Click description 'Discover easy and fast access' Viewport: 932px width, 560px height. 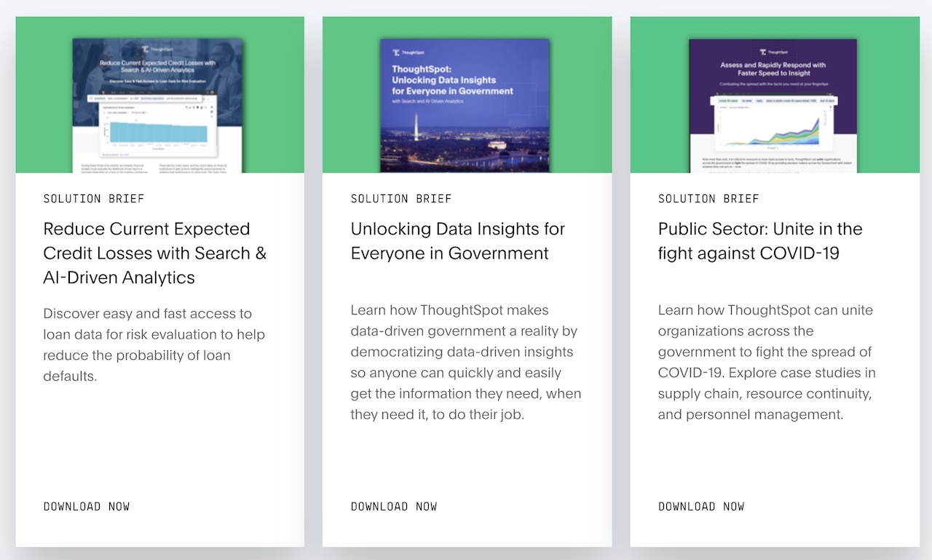tap(154, 345)
